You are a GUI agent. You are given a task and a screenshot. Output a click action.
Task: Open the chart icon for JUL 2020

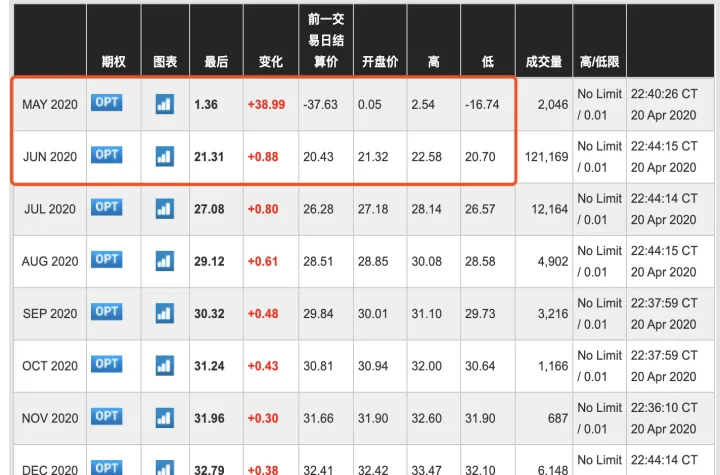coord(164,208)
